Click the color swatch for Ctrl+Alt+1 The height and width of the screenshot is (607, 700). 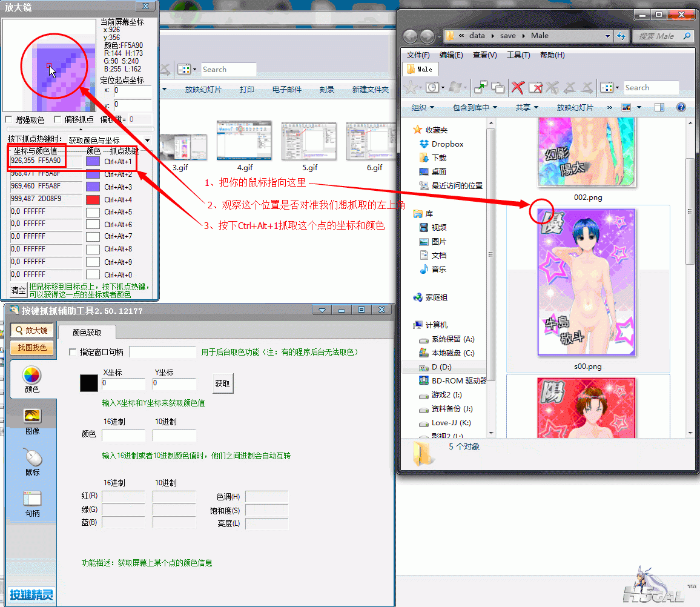93,161
